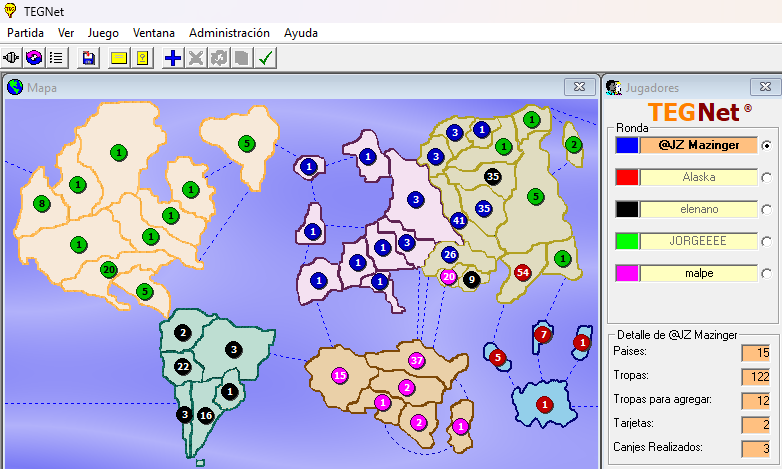782x469 pixels.
Task: Select the black 22 army marker
Action: [x=183, y=367]
